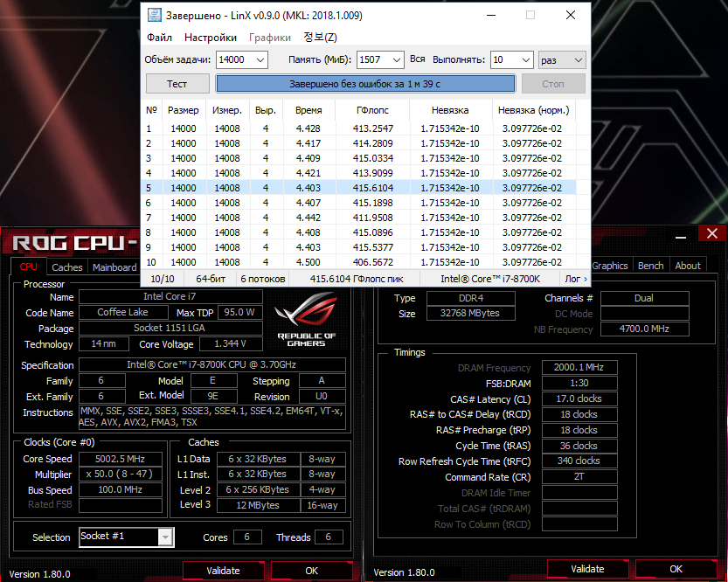This screenshot has height=582, width=728.
Task: Switch to the Bench tab in right CPU-Z
Action: pos(650,266)
